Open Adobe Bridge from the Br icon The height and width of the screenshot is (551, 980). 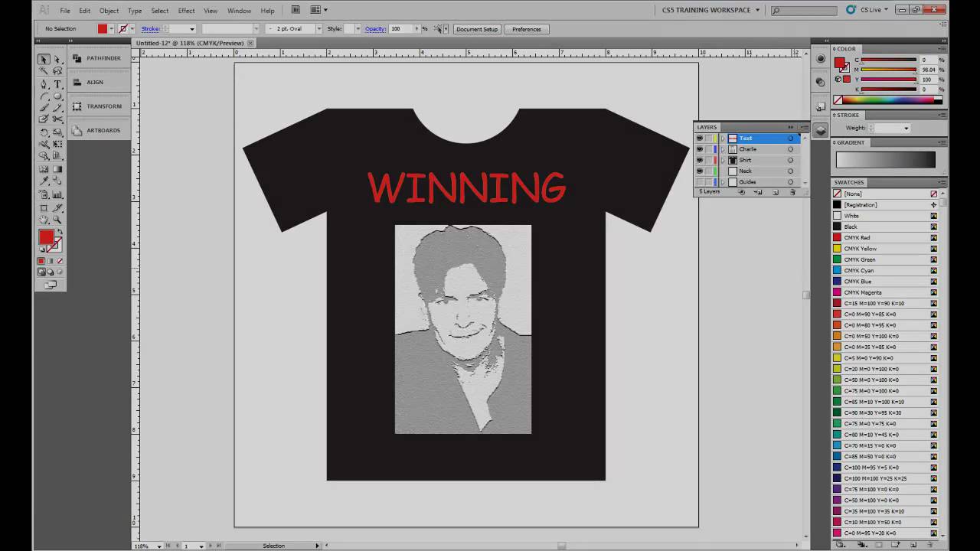[x=296, y=10]
